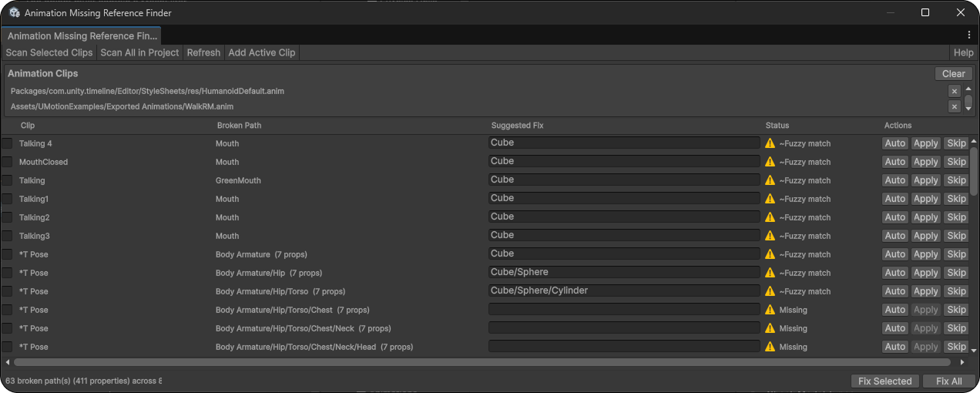Select the WalkRM.anim clip path
Image resolution: width=980 pixels, height=393 pixels.
coord(122,106)
